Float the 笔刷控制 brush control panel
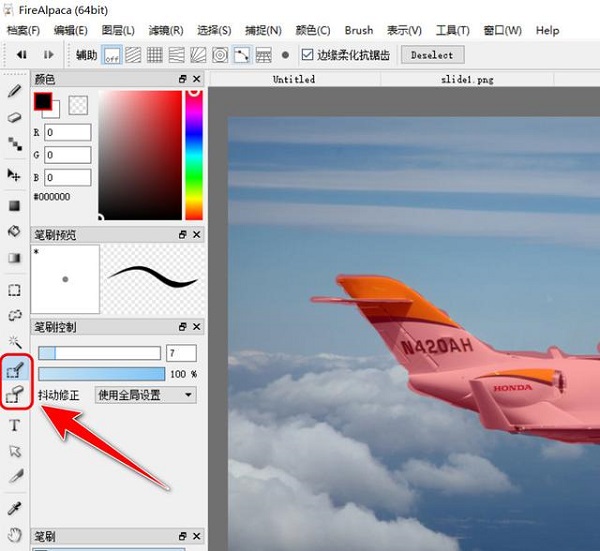Screen dimensions: 600x551 183,327
